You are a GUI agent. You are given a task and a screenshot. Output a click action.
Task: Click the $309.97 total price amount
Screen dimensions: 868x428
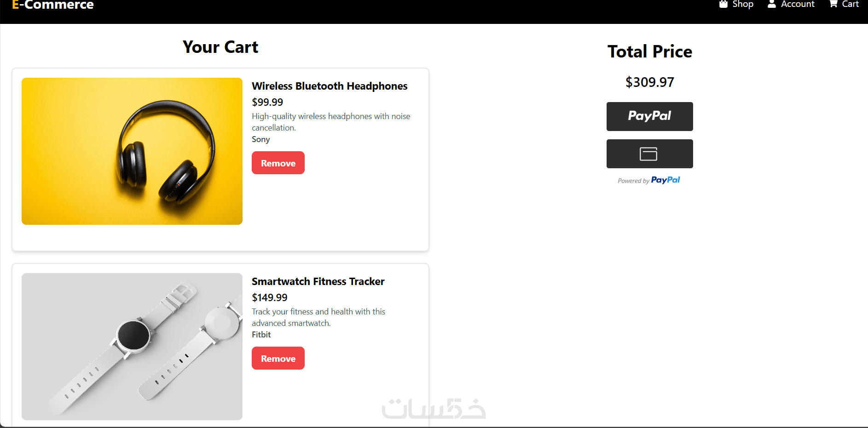point(649,82)
